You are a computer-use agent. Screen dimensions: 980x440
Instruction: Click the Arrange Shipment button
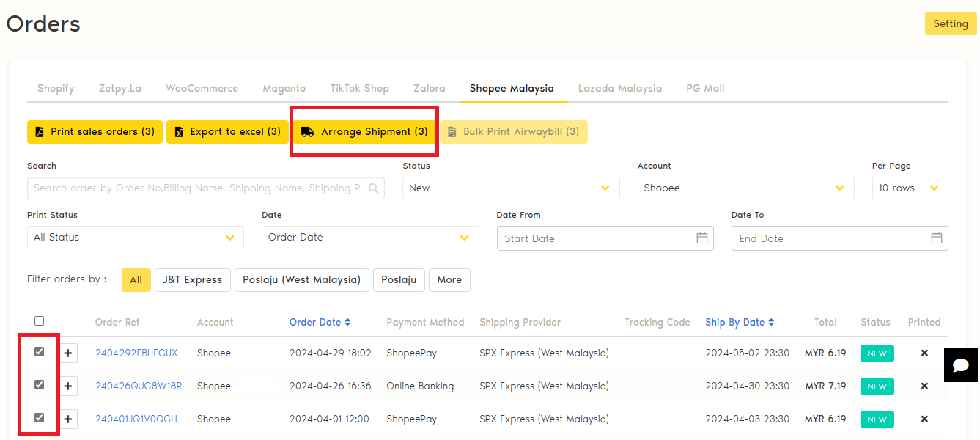pyautogui.click(x=365, y=132)
